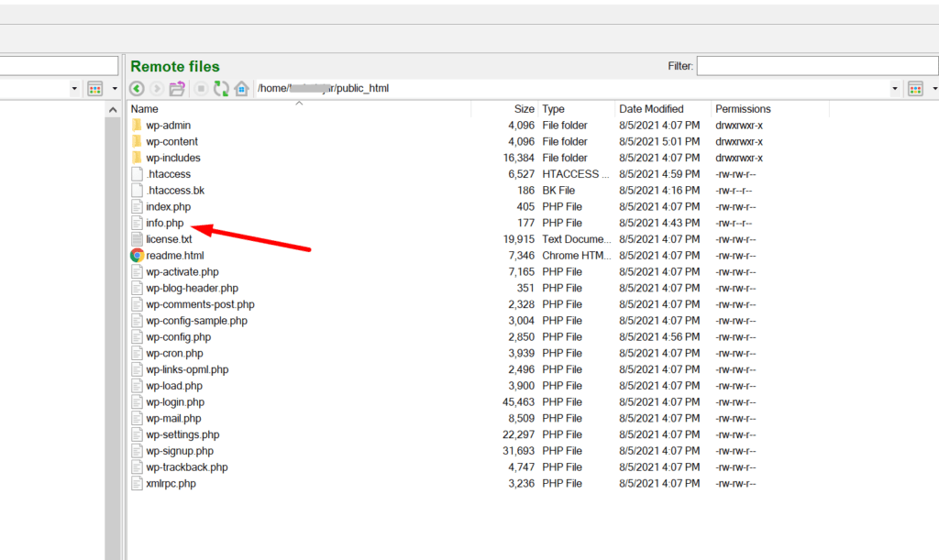Open the local pane view options grid icon
Screen dimensions: 939x560
(95, 89)
